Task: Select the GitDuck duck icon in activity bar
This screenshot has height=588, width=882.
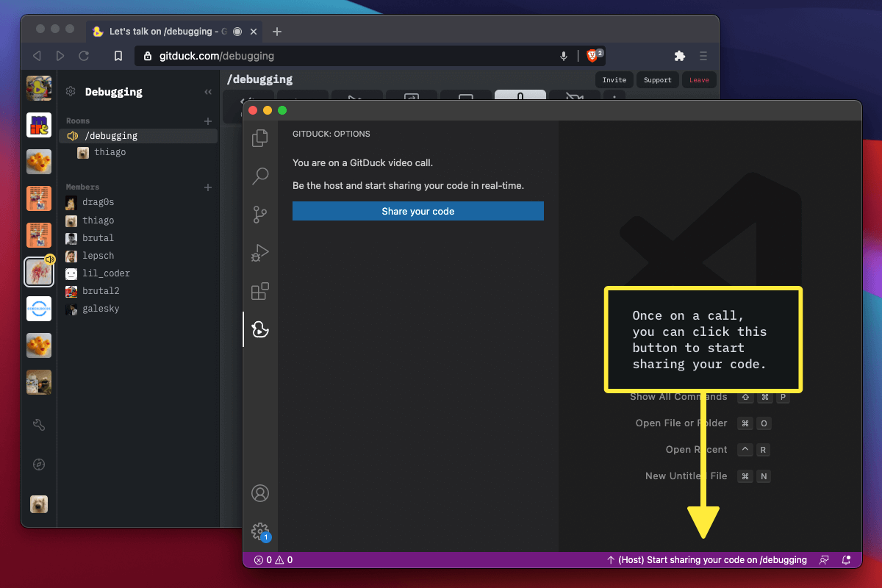Action: tap(260, 329)
